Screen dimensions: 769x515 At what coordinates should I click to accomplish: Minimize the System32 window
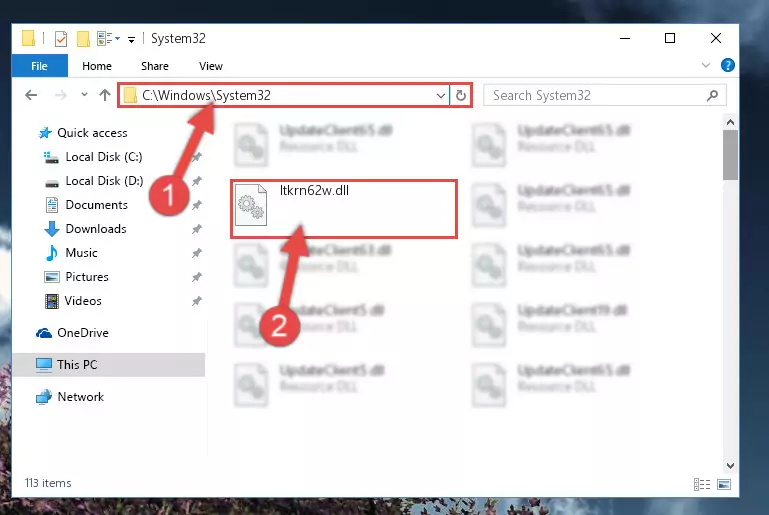point(625,38)
